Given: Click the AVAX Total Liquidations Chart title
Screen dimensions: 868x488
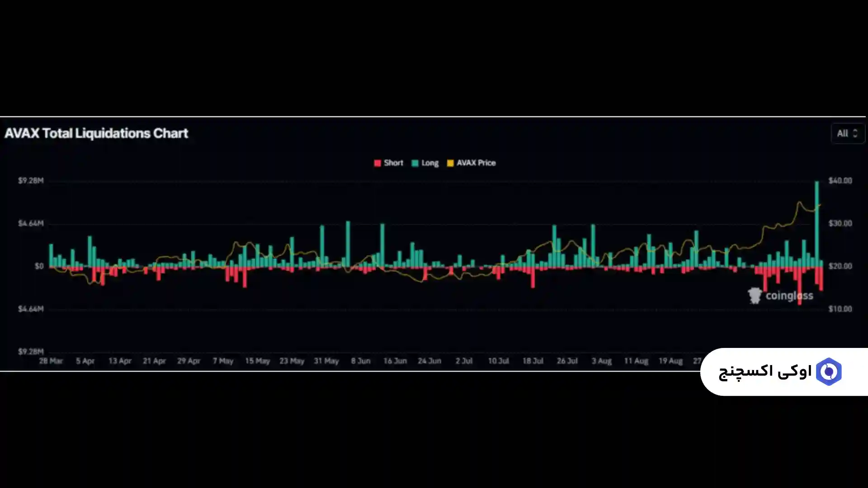Looking at the screenshot, I should (x=96, y=133).
